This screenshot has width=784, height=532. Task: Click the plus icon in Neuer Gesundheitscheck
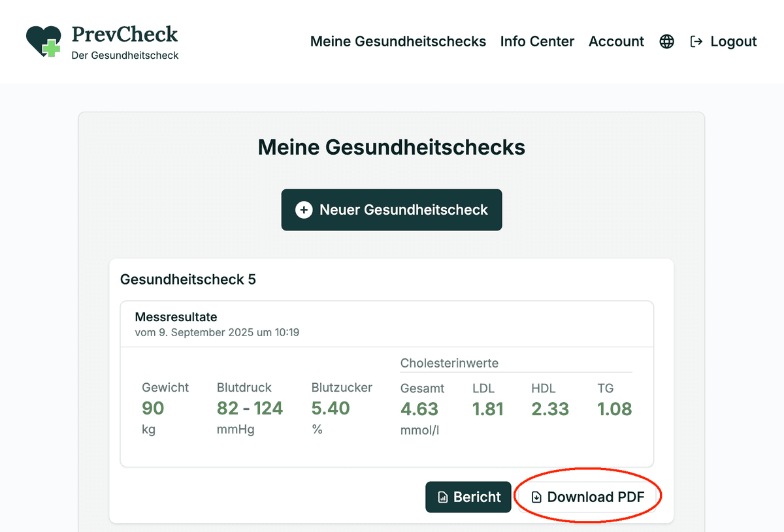coord(304,210)
